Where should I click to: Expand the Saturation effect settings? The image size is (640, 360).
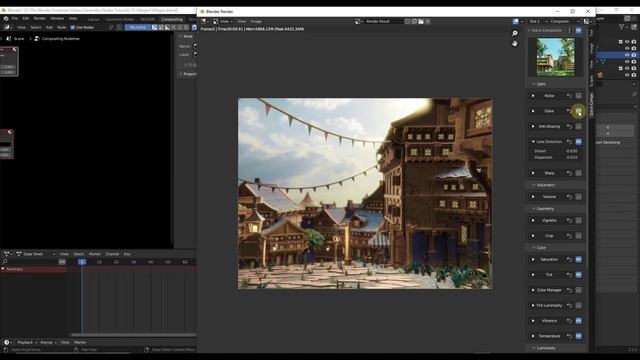533,260
